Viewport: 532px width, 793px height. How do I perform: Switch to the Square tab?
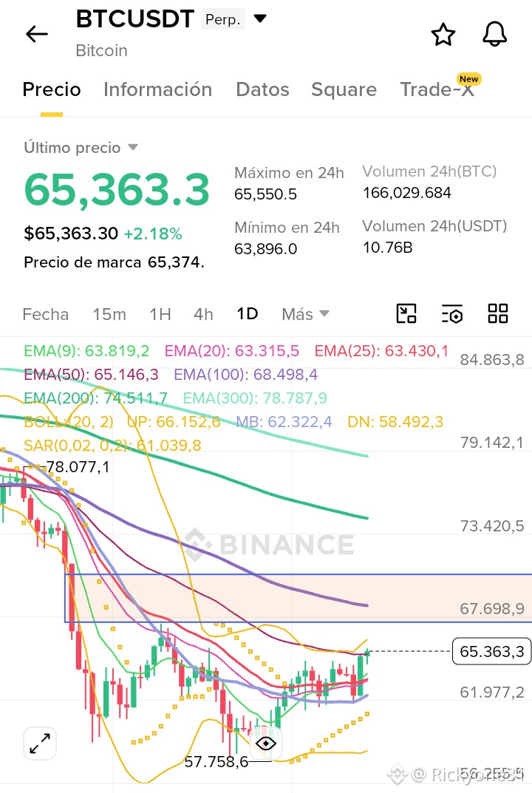344,89
